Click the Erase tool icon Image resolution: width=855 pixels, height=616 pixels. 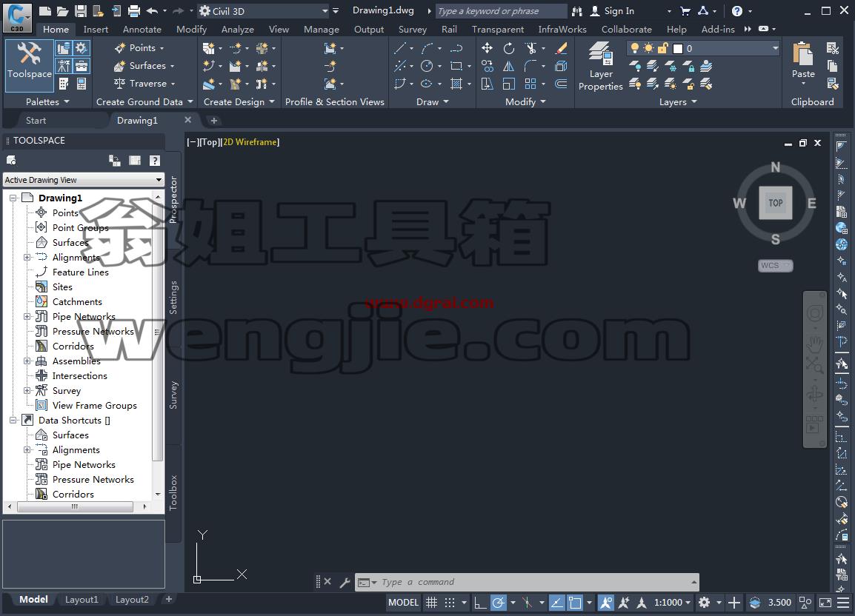pyautogui.click(x=561, y=49)
